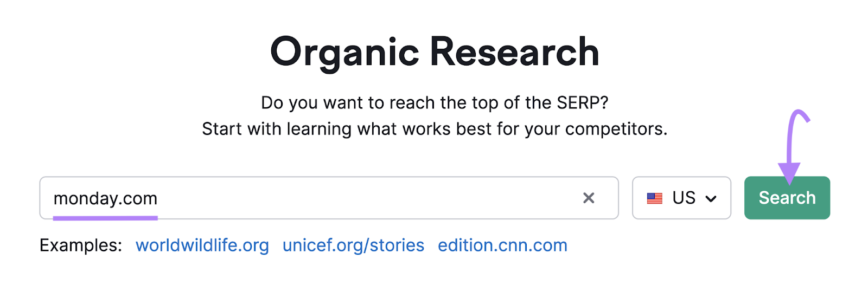Click the Organic Research heading
868x298 pixels.
click(435, 52)
